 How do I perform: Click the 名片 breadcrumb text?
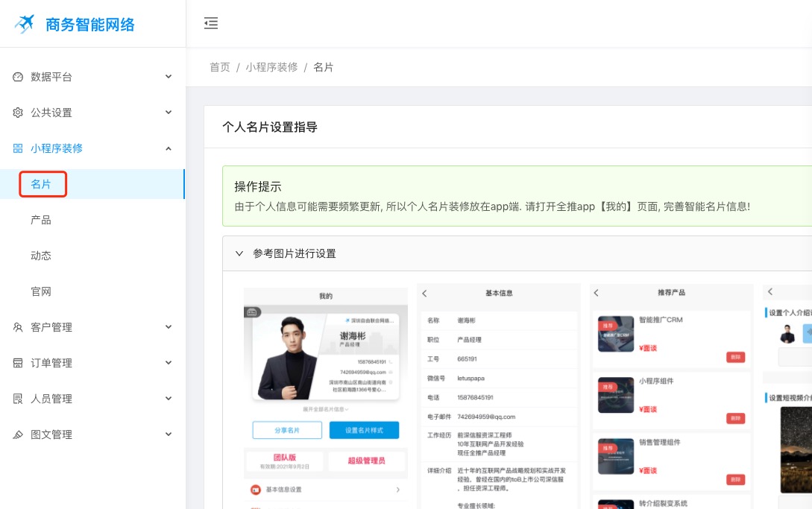point(324,67)
